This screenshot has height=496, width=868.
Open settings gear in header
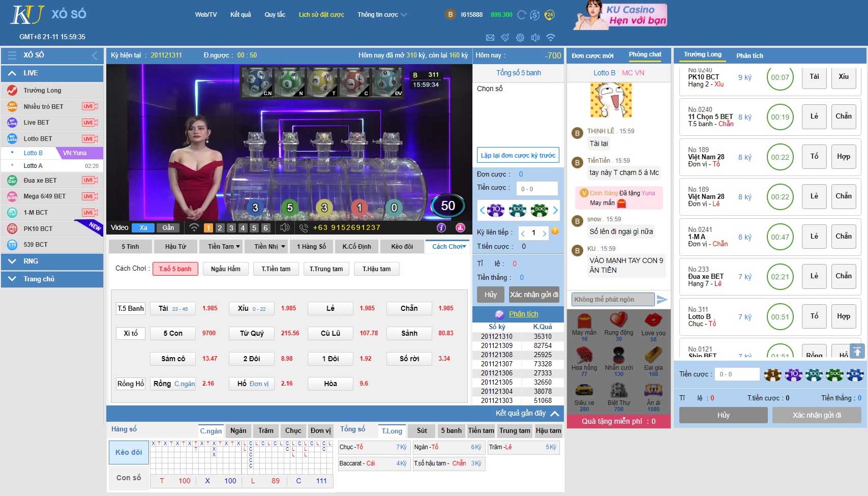(x=520, y=38)
